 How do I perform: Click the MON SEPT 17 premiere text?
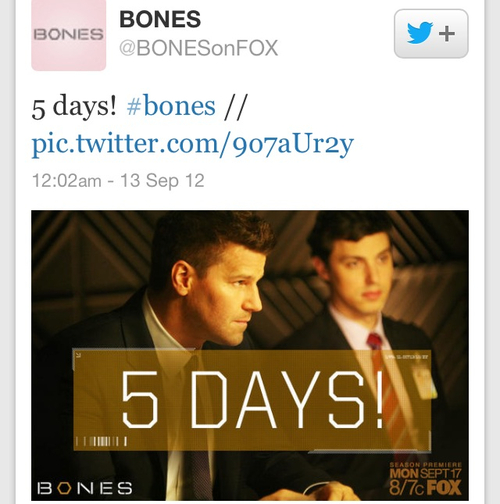click(x=425, y=473)
